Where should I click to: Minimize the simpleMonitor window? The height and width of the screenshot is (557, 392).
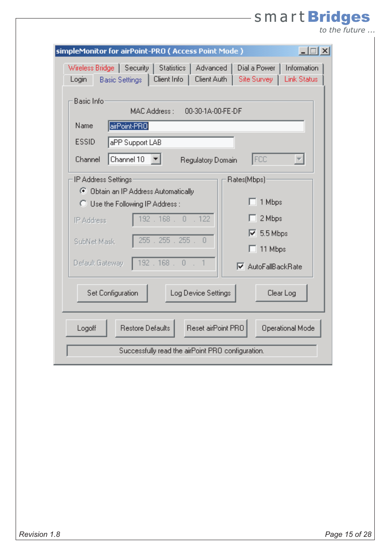tap(303, 51)
